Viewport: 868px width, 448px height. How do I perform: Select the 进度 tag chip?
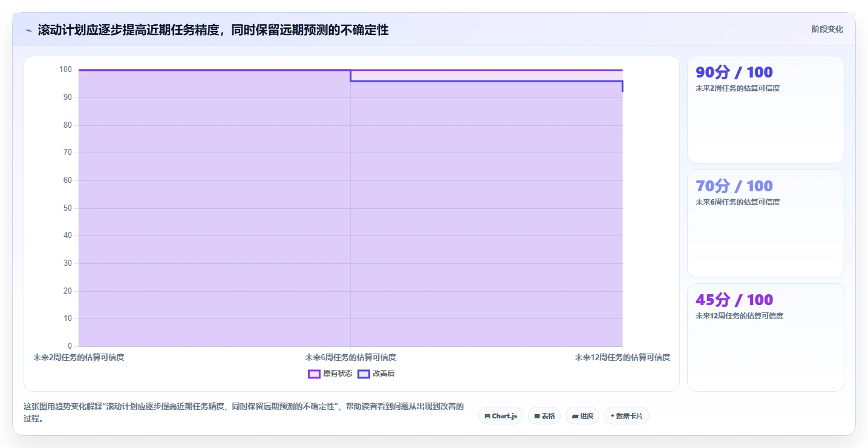pyautogui.click(x=582, y=416)
